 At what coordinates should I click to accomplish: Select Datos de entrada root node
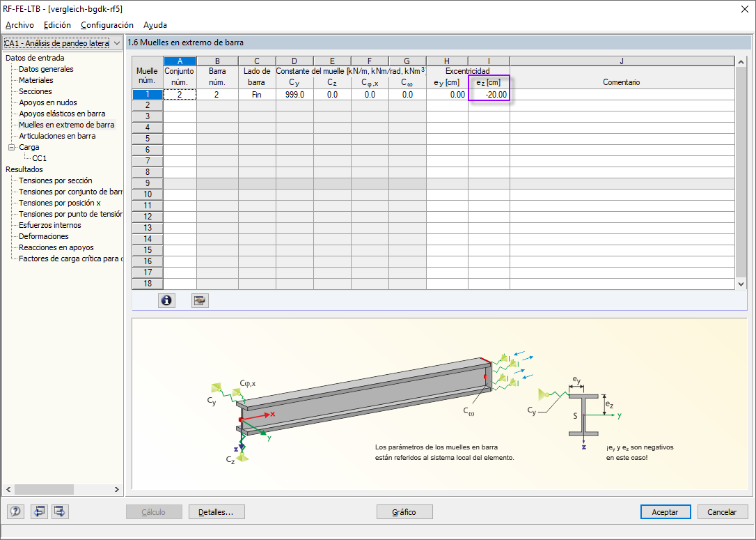tap(35, 58)
